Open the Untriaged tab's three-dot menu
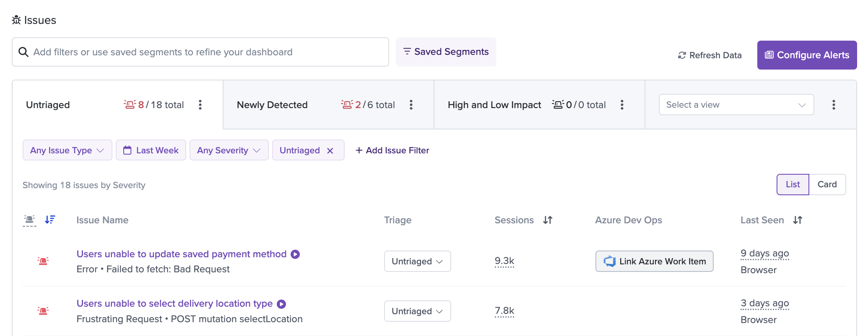This screenshot has width=868, height=336. 200,105
